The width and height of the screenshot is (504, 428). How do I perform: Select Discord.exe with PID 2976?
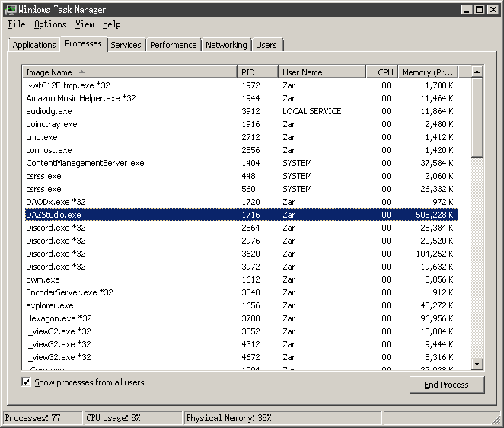pos(241,241)
